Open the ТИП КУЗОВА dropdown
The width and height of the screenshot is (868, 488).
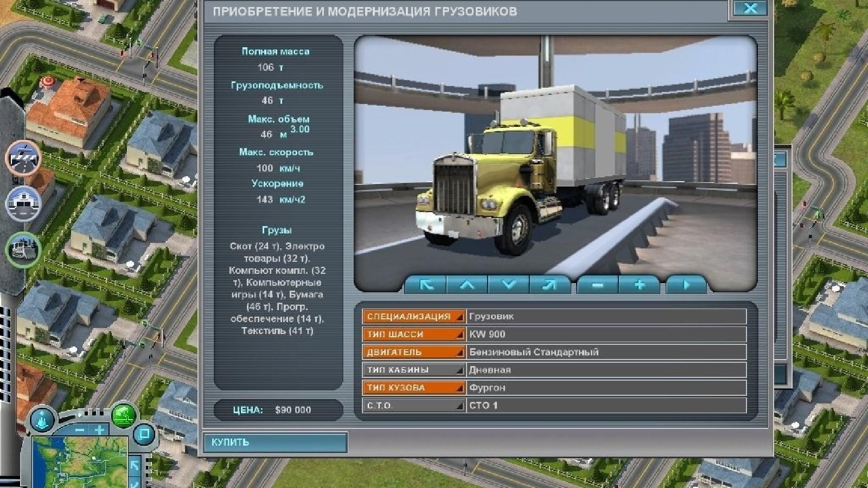[414, 388]
